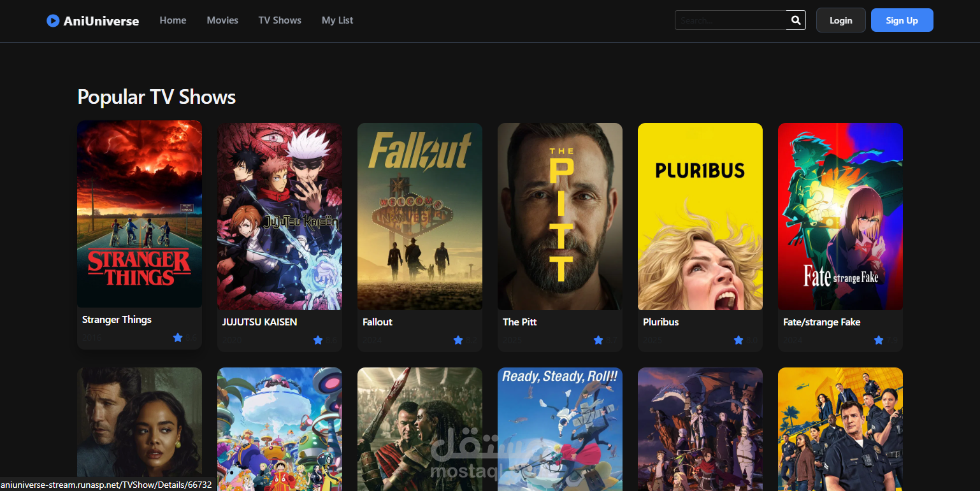980x491 pixels.
Task: Click the 'Pluribus' title text
Action: click(661, 322)
